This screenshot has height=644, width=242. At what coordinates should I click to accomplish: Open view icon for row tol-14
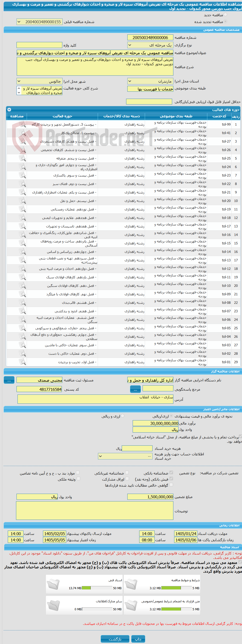[22, 252]
